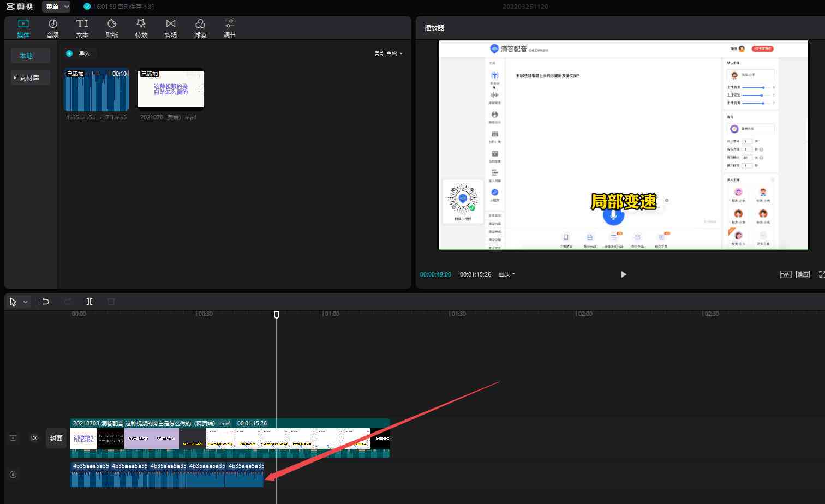Switch to the 文本 tab
Screen dimensions: 825x504
click(82, 28)
